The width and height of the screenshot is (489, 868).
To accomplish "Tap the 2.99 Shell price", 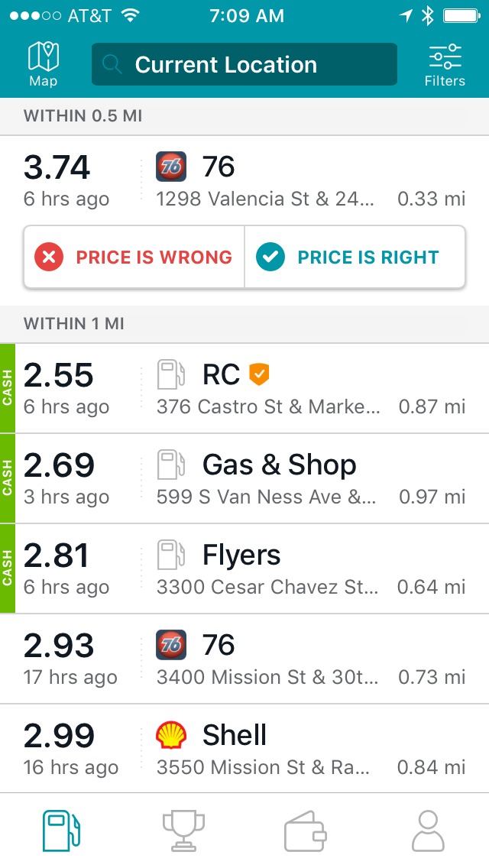I will click(59, 736).
